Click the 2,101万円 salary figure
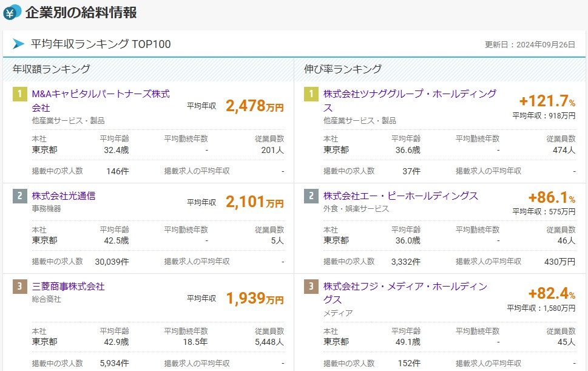Image resolution: width=588 pixels, height=371 pixels. click(255, 202)
